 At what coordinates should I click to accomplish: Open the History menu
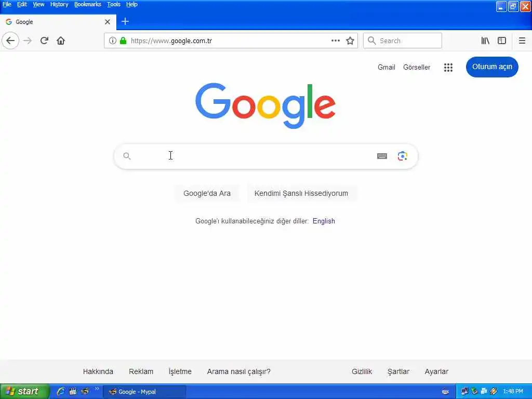(59, 4)
